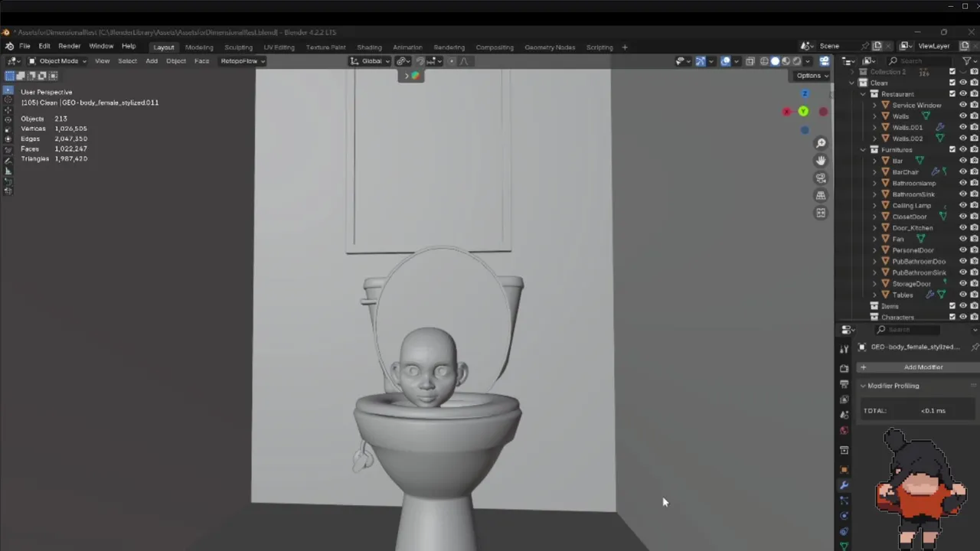The width and height of the screenshot is (980, 551).
Task: Hide the Fan object via eye icon
Action: coord(963,239)
